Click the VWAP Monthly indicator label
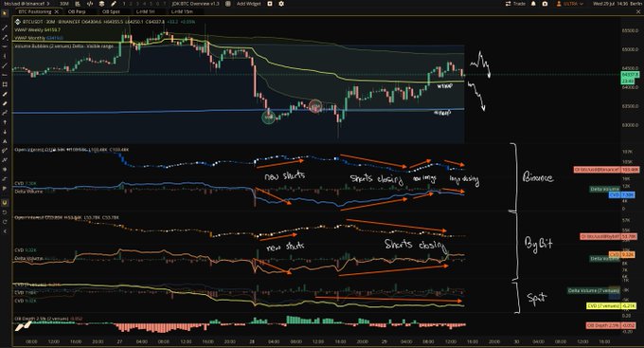The image size is (644, 348). pyautogui.click(x=39, y=38)
